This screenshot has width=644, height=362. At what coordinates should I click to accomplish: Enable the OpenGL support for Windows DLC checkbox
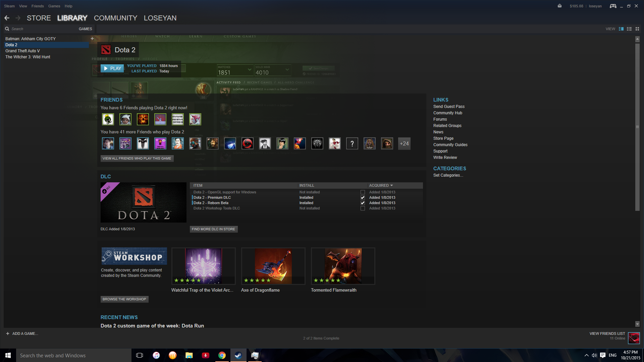[363, 192]
